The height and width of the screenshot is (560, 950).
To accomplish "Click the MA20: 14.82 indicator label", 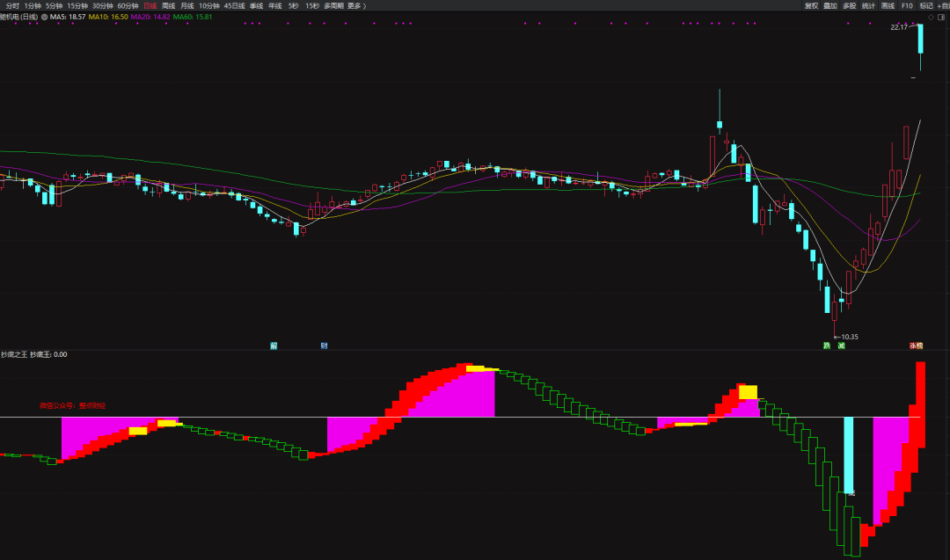I will pos(150,17).
